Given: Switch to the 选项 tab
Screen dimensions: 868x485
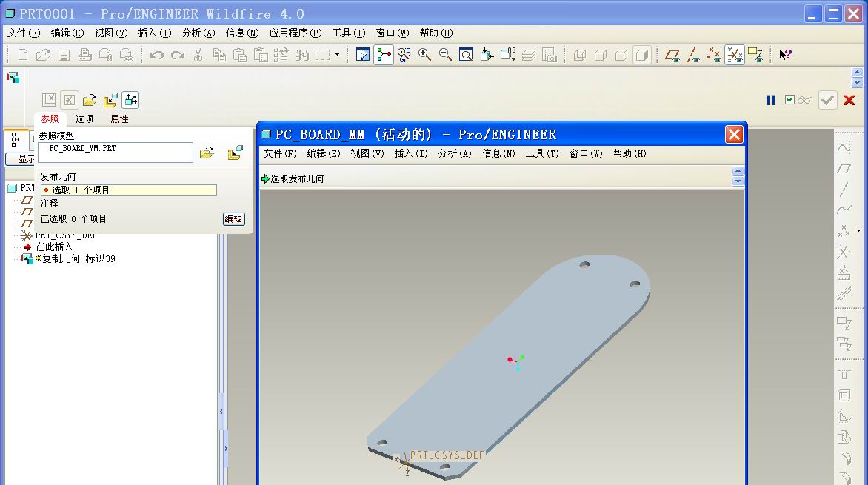Looking at the screenshot, I should [x=84, y=119].
